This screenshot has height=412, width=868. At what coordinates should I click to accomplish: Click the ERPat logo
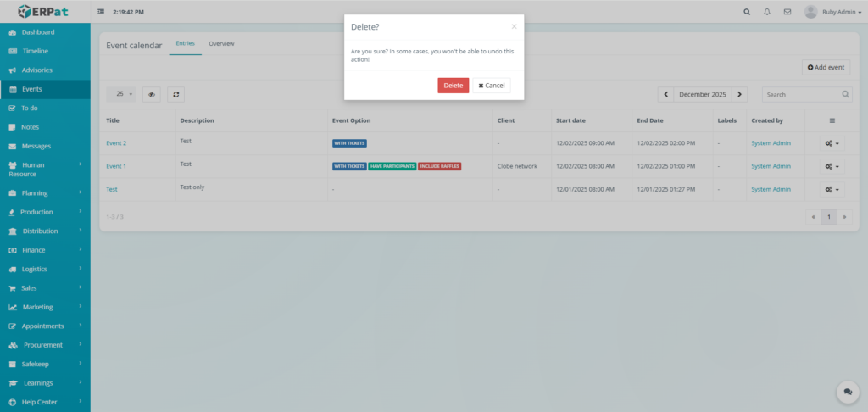pos(43,11)
